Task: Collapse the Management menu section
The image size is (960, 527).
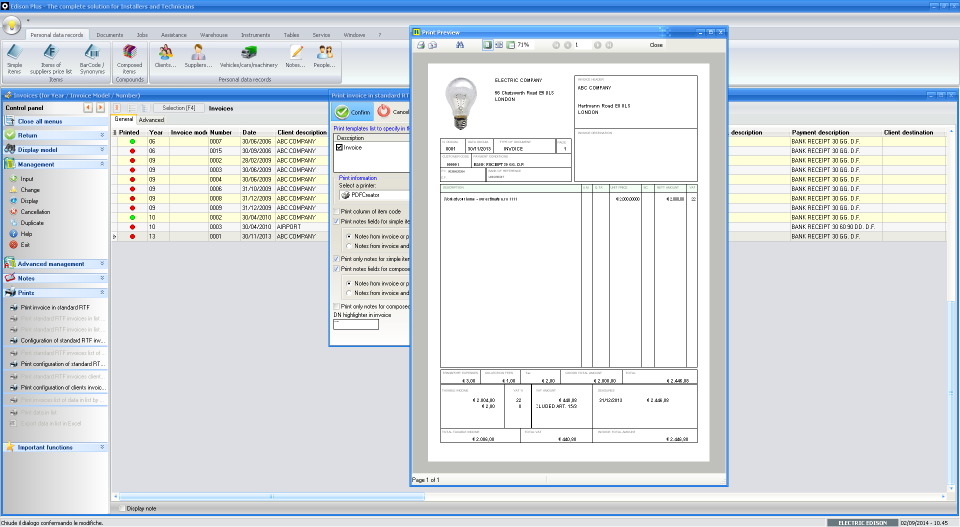Action: tap(55, 165)
